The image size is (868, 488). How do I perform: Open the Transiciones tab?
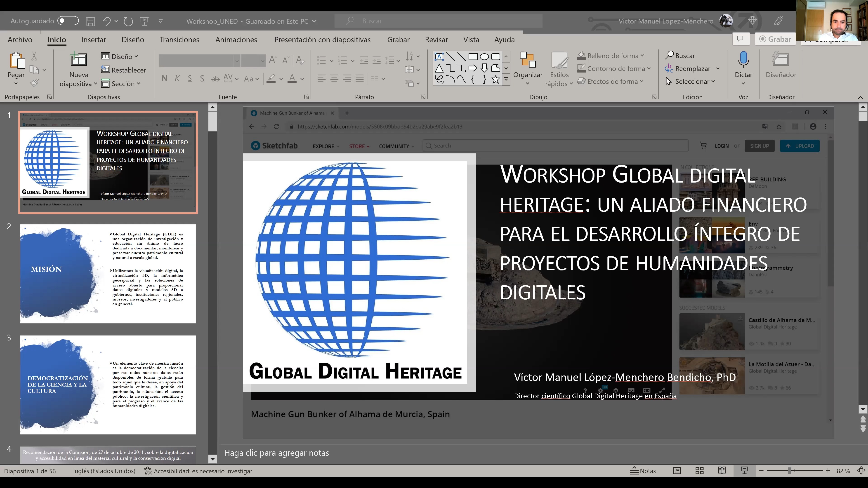pyautogui.click(x=179, y=40)
